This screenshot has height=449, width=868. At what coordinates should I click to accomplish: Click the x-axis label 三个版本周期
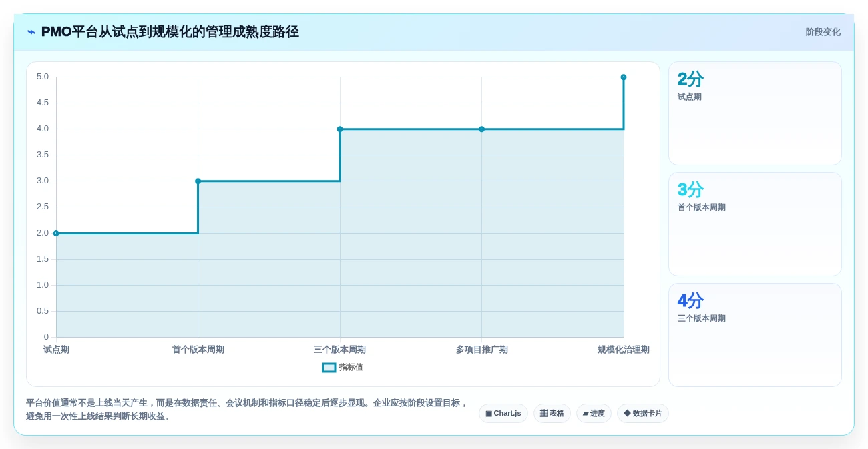340,350
